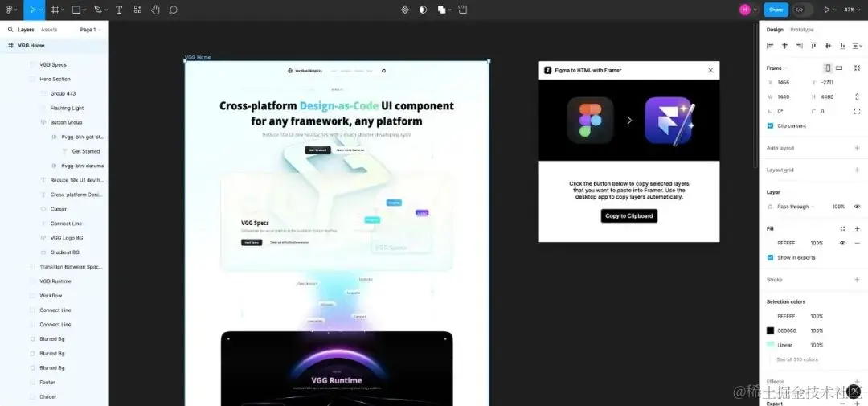Click the Share button
868x406 pixels.
776,10
